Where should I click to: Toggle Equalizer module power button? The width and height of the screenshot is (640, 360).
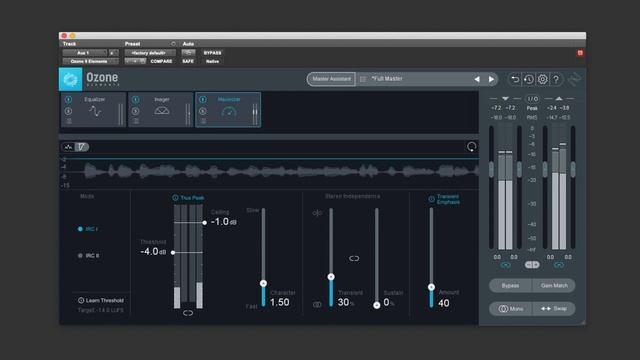(x=69, y=99)
